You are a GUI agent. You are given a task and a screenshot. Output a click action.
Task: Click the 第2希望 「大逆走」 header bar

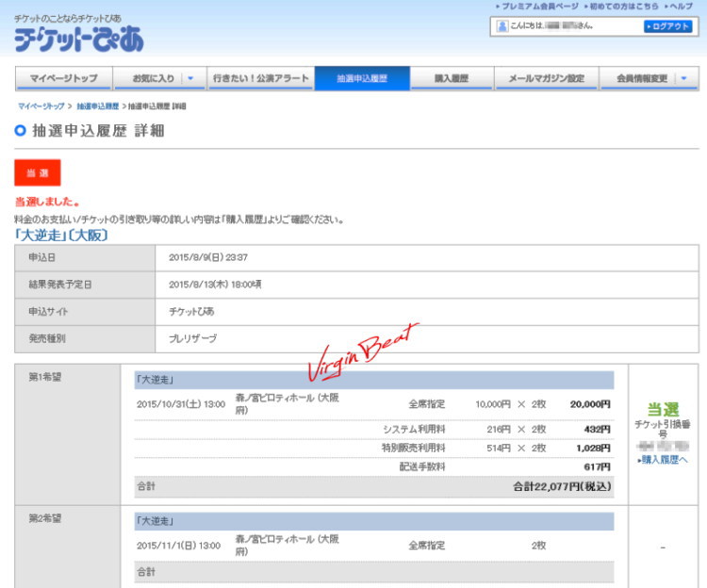coord(374,521)
